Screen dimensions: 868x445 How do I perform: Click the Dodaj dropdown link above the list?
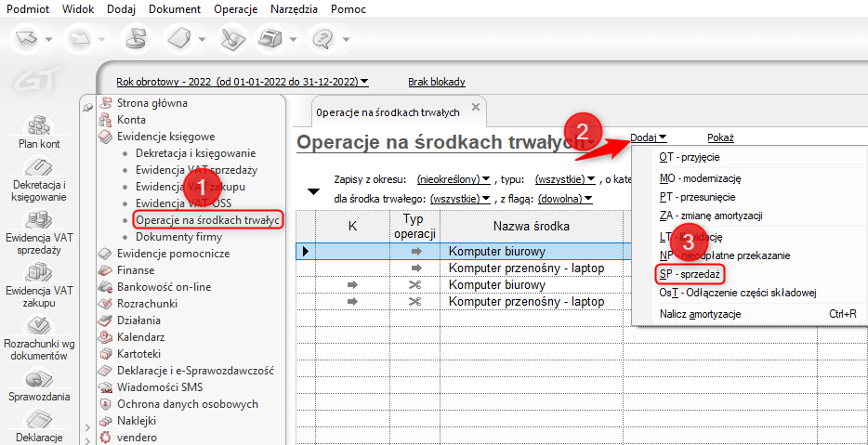click(649, 137)
